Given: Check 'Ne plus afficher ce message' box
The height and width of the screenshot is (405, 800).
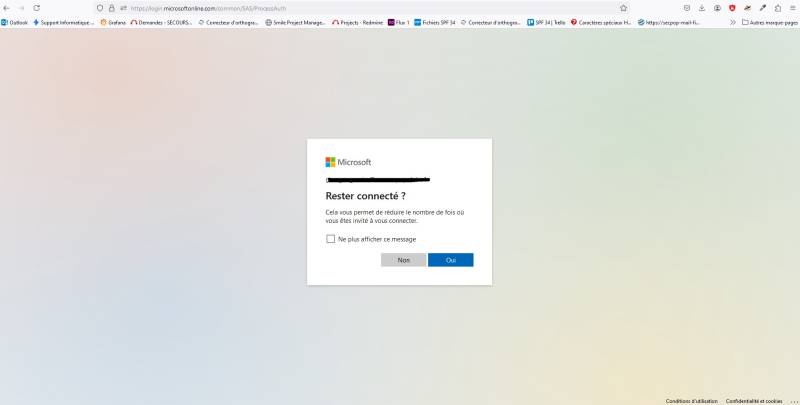Looking at the screenshot, I should [331, 239].
